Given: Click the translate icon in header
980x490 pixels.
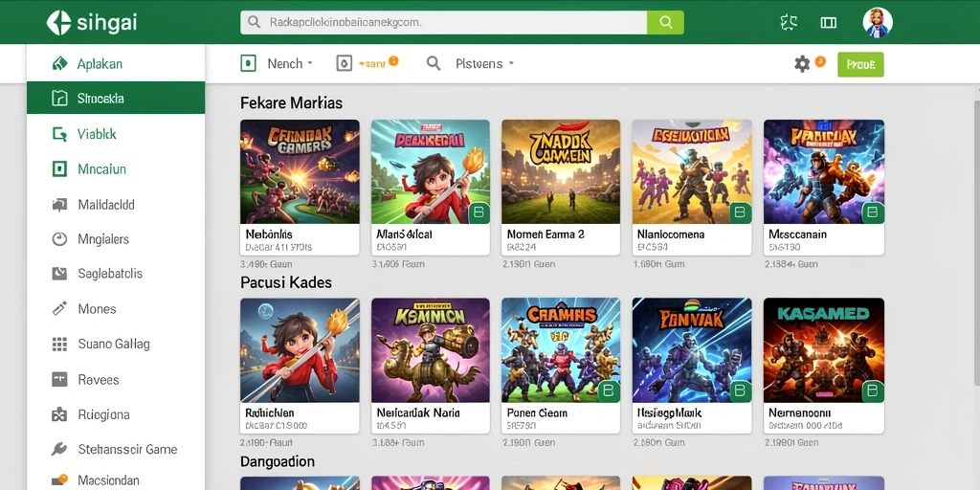Looking at the screenshot, I should (x=789, y=23).
